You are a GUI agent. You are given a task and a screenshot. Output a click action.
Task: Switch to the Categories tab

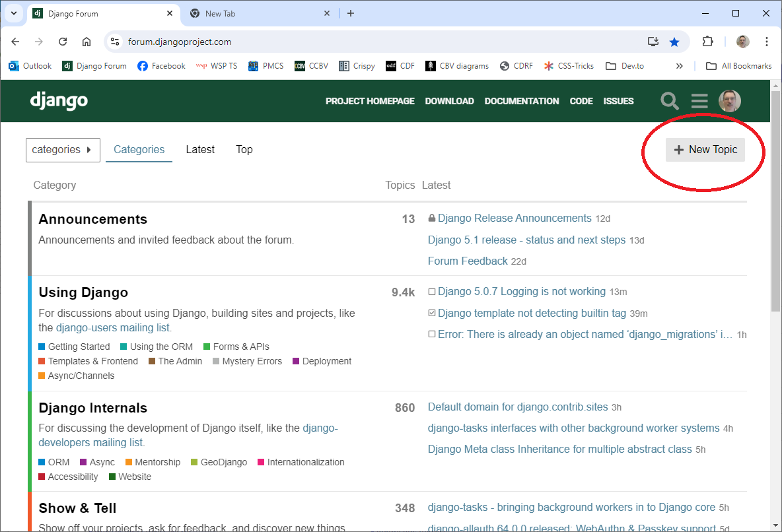(x=139, y=150)
